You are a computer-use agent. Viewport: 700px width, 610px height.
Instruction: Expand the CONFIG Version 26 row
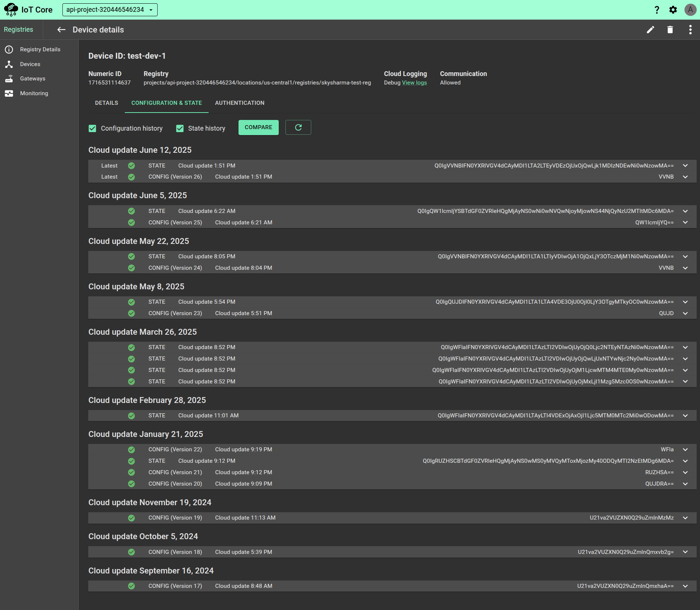pos(685,177)
